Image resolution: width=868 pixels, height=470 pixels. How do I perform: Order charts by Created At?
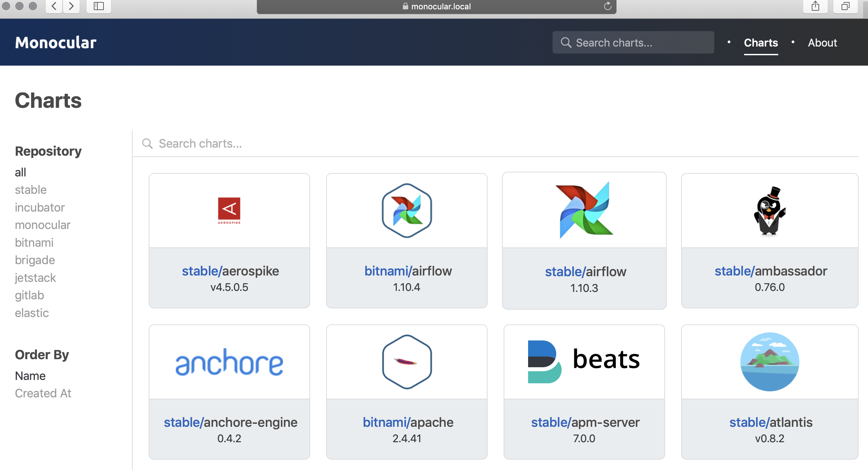coord(43,393)
